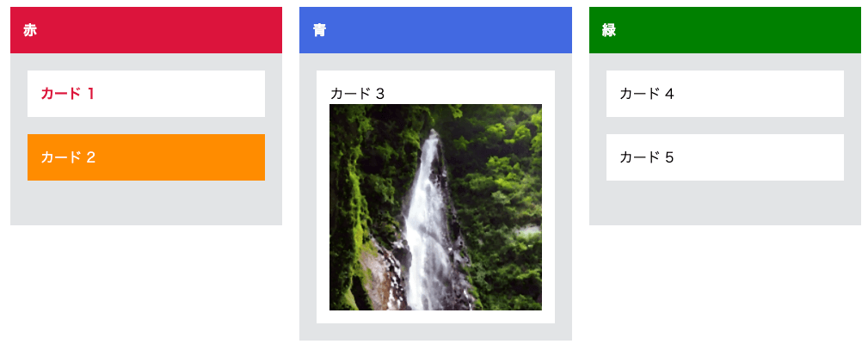Image resolution: width=868 pixels, height=350 pixels.
Task: Click white page area under red column
Action: [x=146, y=287]
